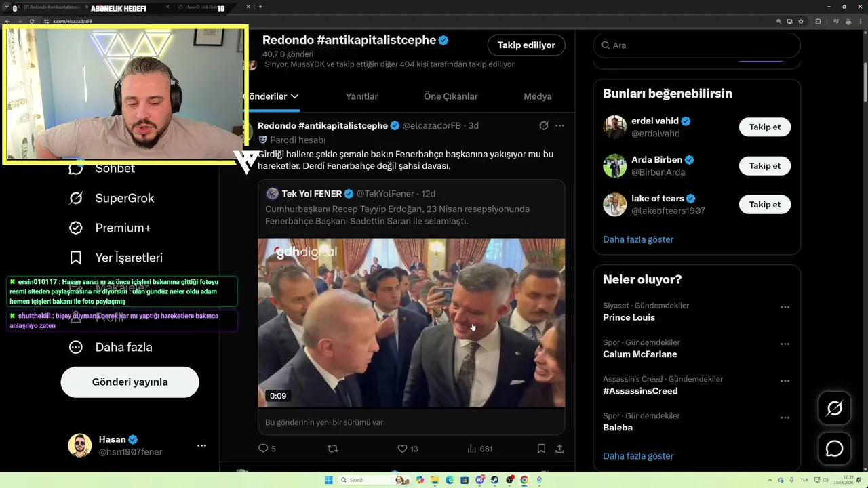Click the repost icon under the post
Viewport: 868px width, 488px height.
[332, 448]
